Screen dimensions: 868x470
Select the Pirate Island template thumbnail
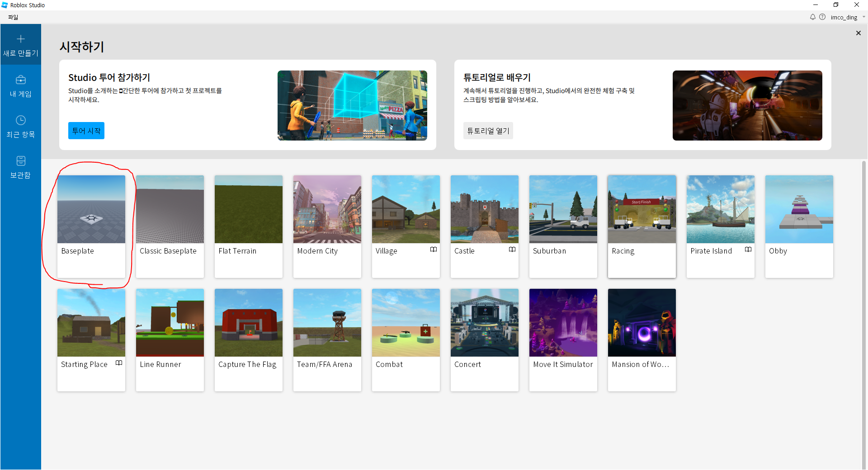coord(721,209)
